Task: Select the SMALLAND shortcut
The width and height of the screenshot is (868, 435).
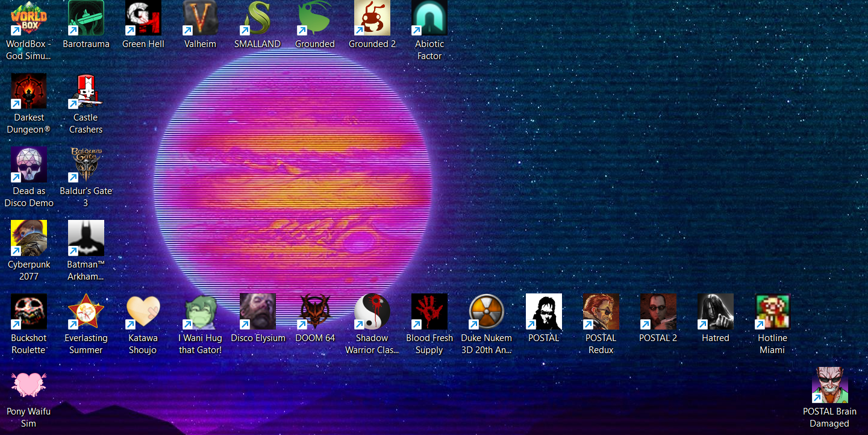Action: pyautogui.click(x=258, y=18)
